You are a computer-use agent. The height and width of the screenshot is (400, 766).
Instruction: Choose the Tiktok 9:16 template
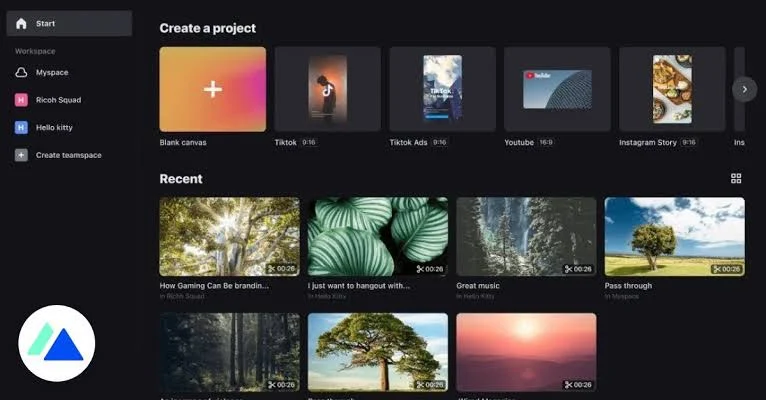coord(327,89)
